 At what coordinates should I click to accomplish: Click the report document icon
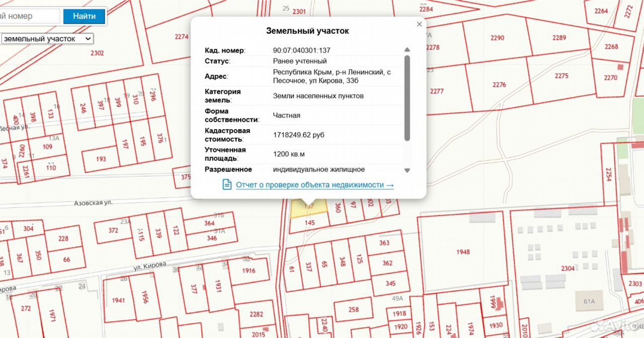point(227,184)
